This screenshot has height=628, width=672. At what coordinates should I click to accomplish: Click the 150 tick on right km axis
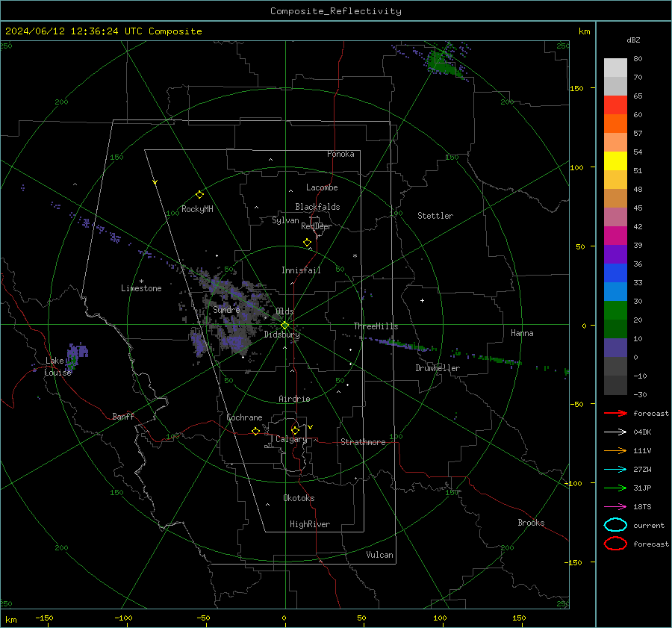pyautogui.click(x=576, y=88)
